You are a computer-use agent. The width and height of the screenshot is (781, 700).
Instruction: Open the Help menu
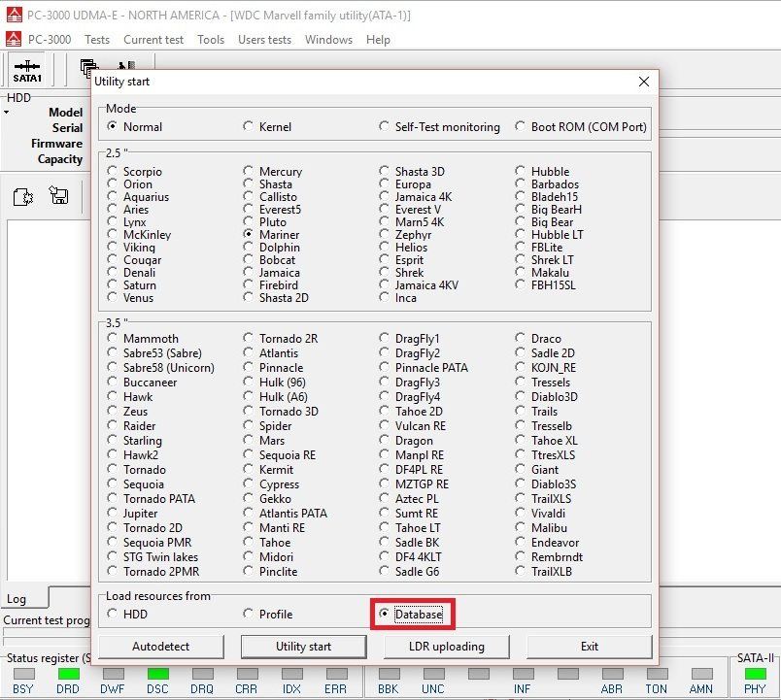click(x=378, y=40)
